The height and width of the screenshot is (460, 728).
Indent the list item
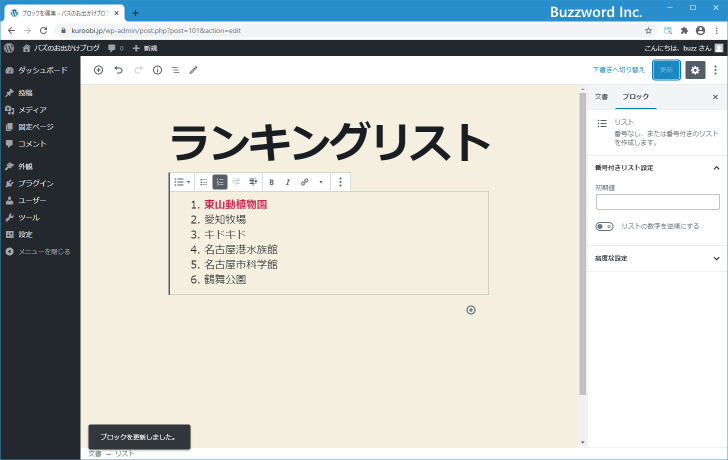(x=253, y=182)
